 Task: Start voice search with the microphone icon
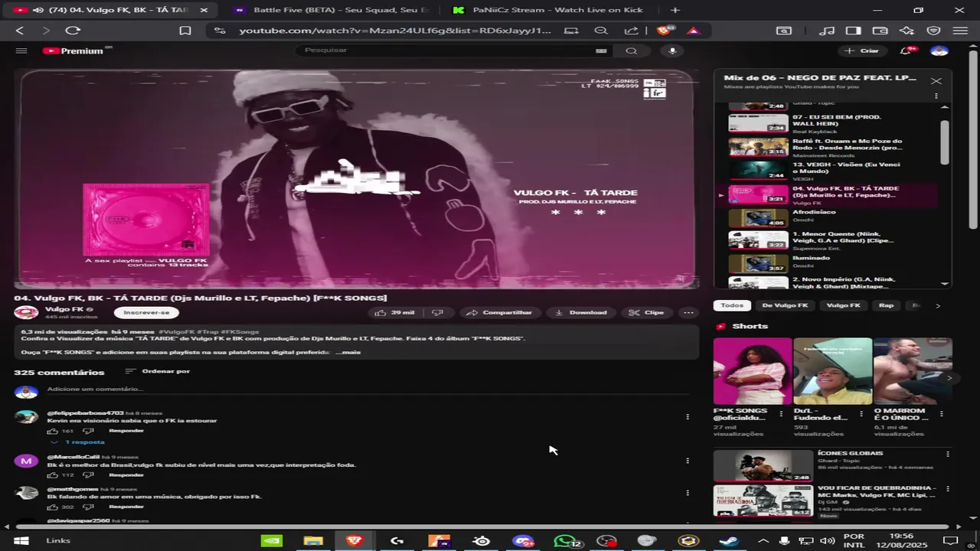click(672, 51)
